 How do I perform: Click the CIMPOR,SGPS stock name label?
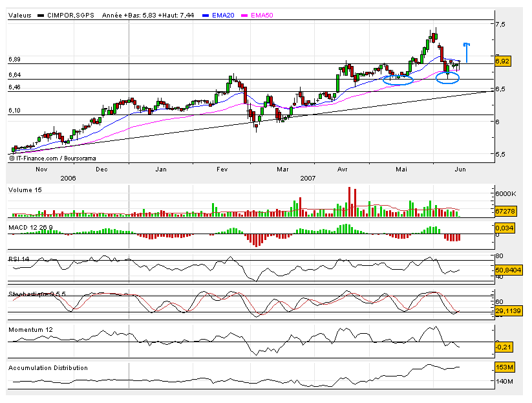click(70, 16)
